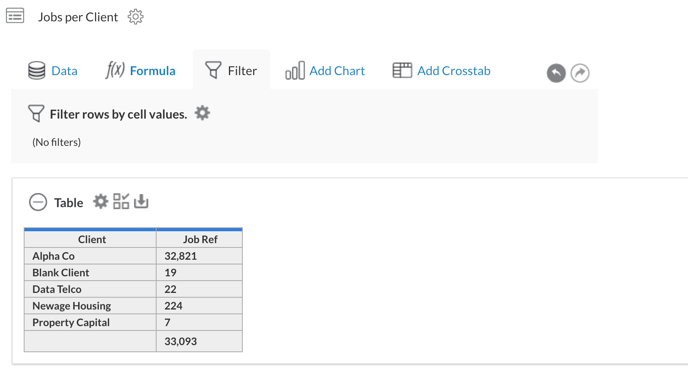Redo with the forward arrow icon
This screenshot has width=688, height=370.
[580, 73]
